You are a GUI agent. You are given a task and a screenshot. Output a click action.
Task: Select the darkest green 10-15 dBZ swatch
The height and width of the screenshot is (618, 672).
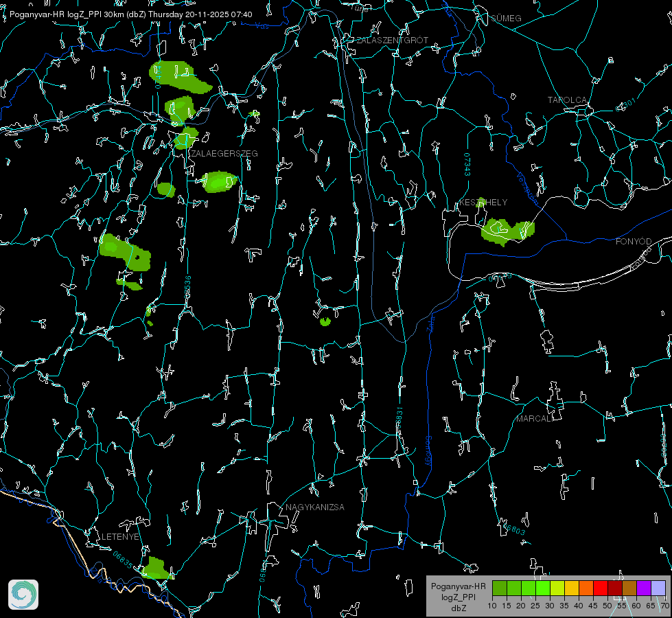[499, 588]
